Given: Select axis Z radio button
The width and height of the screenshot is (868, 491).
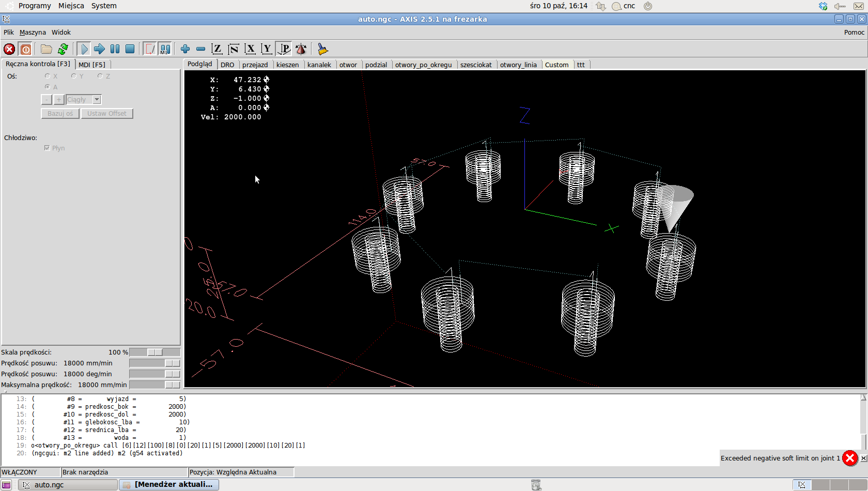Looking at the screenshot, I should tap(100, 76).
